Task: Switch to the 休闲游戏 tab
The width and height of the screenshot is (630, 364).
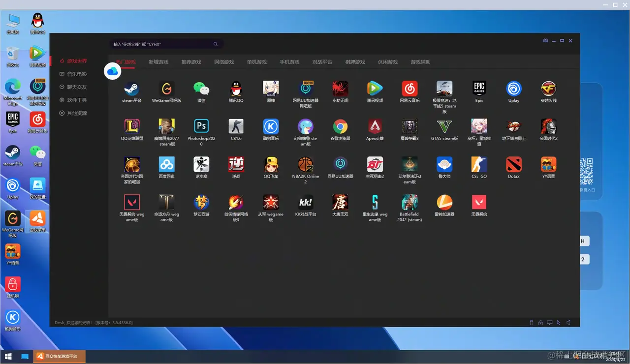Action: (x=388, y=62)
